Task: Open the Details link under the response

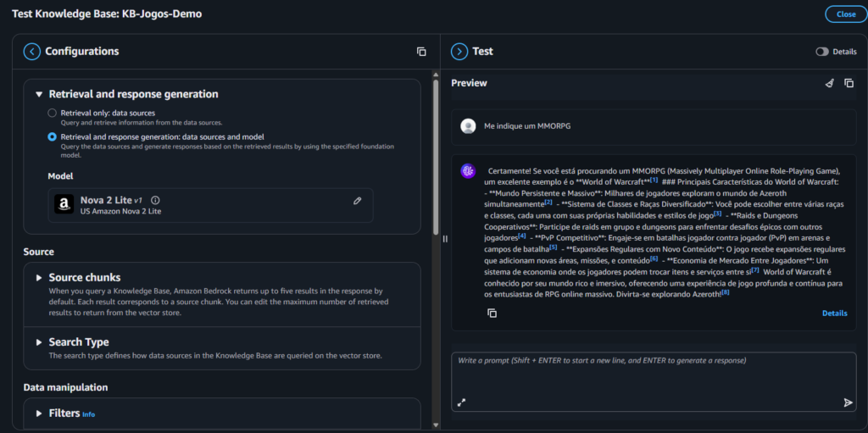Action: tap(834, 314)
